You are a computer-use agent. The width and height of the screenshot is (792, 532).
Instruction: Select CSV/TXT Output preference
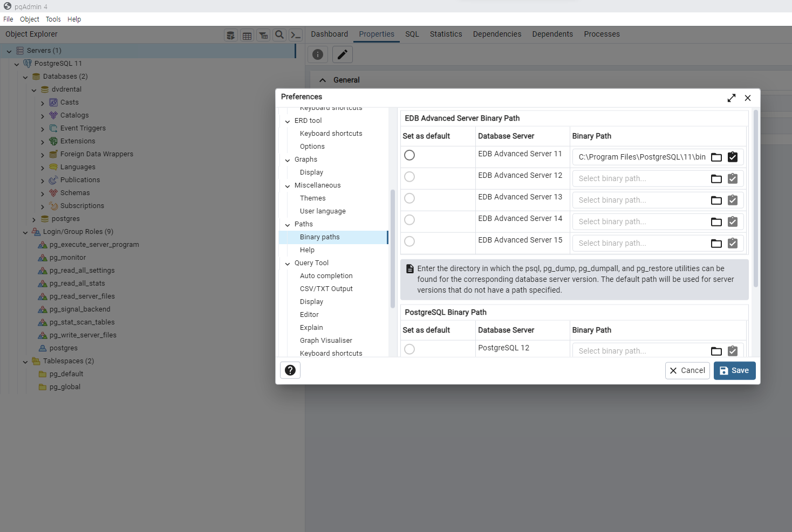(326, 289)
